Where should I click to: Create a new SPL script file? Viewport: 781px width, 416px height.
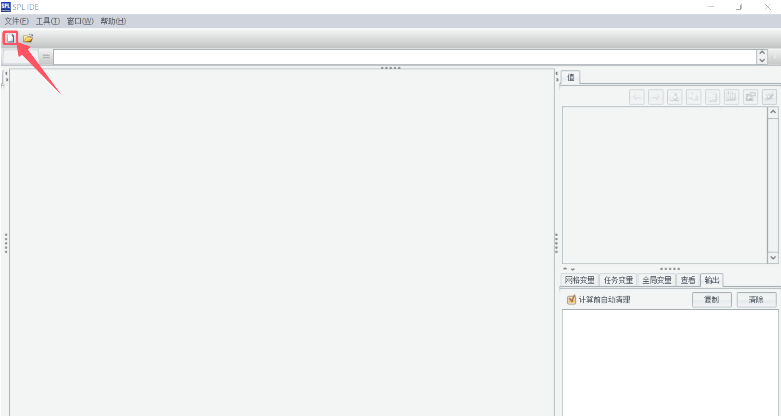10,38
